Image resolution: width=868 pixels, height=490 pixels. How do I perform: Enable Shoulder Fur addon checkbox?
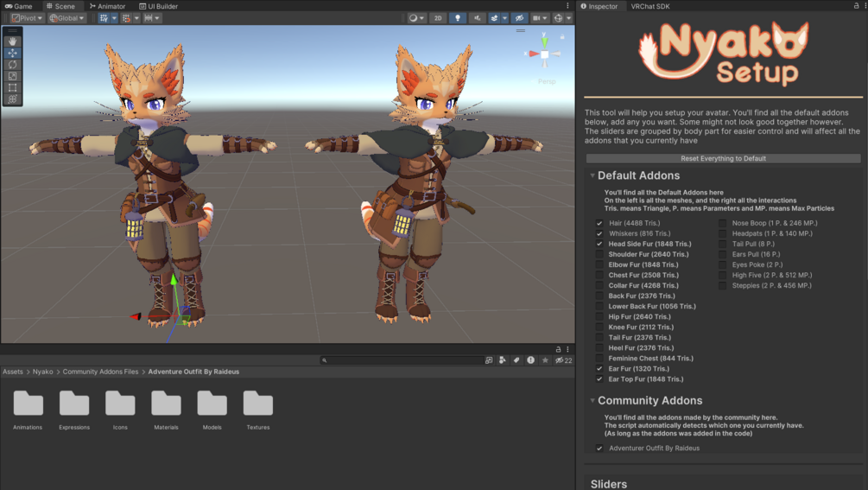coord(599,254)
